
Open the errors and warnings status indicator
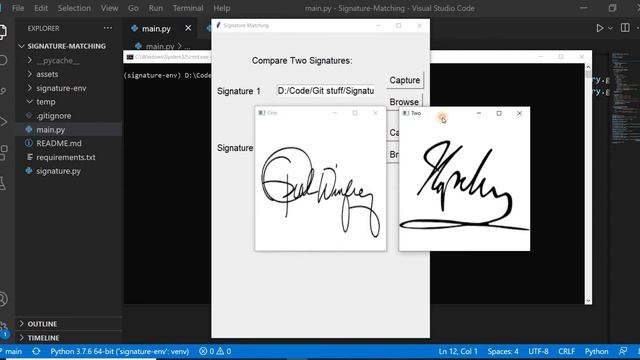click(x=215, y=351)
